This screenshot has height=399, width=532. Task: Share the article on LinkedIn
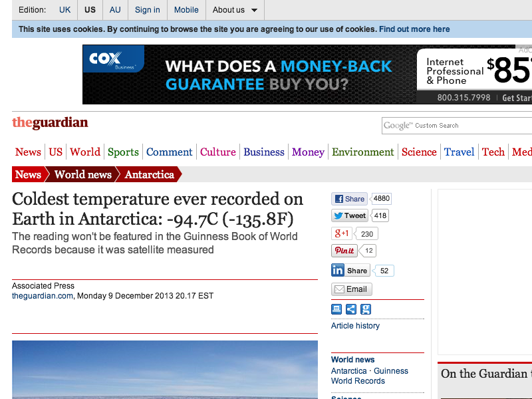(x=350, y=271)
